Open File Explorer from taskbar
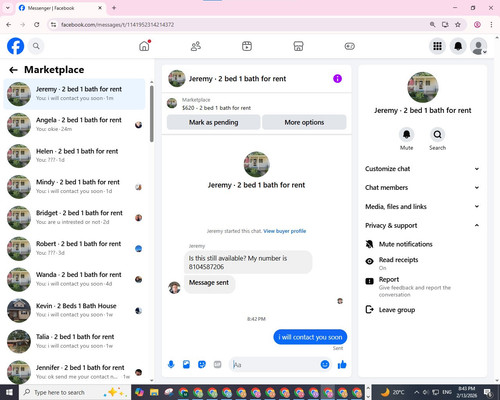Image resolution: width=500 pixels, height=400 pixels. click(x=154, y=392)
